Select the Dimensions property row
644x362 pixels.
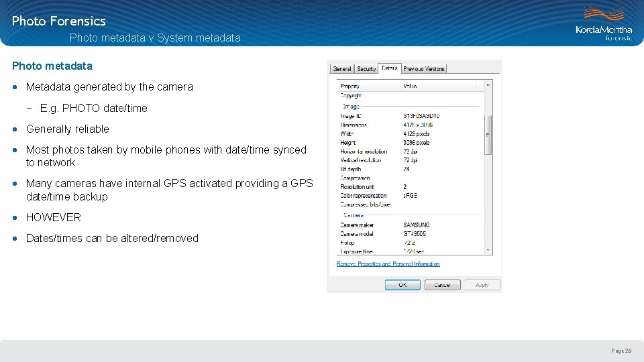[411, 125]
